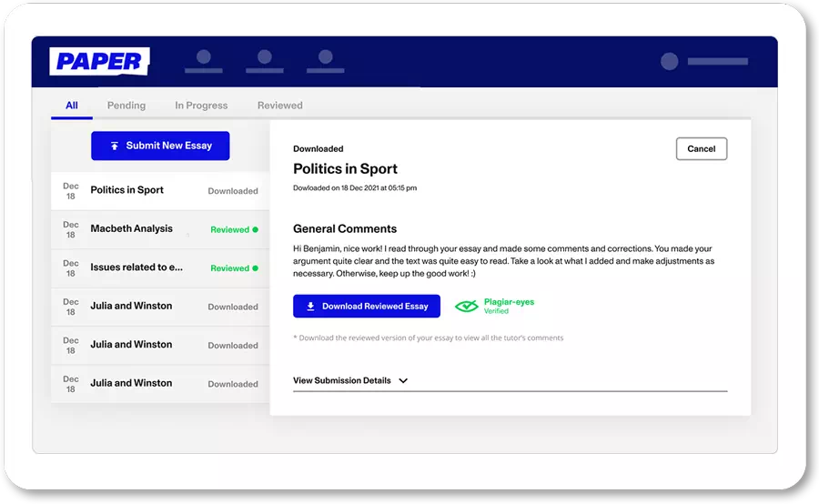The height and width of the screenshot is (504, 819).
Task: Click the upload icon in Submit New Essay
Action: 115,146
